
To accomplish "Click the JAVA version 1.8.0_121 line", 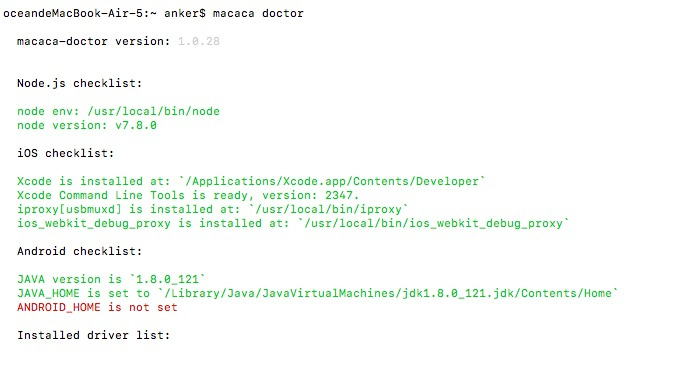I will tap(111, 279).
